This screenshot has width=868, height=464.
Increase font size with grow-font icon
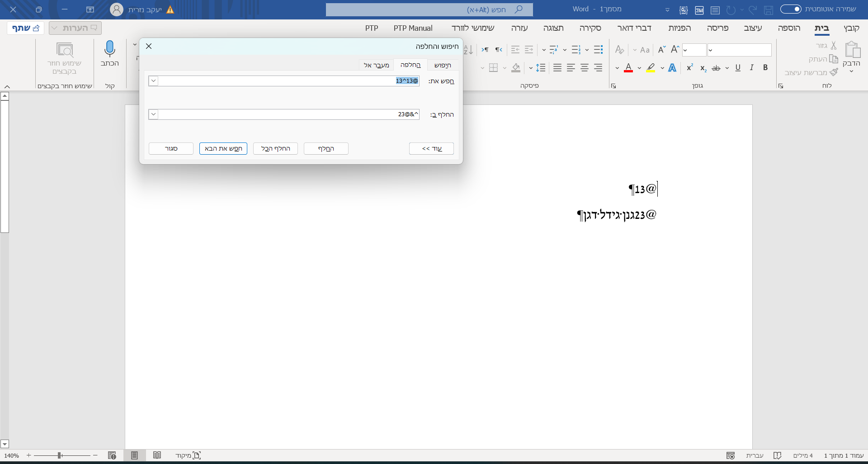(x=675, y=50)
